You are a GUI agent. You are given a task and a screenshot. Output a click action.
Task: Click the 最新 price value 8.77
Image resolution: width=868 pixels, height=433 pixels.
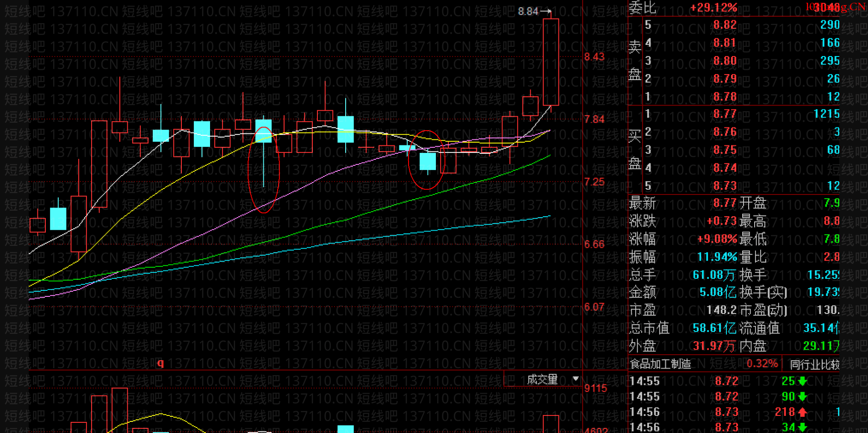coord(725,203)
